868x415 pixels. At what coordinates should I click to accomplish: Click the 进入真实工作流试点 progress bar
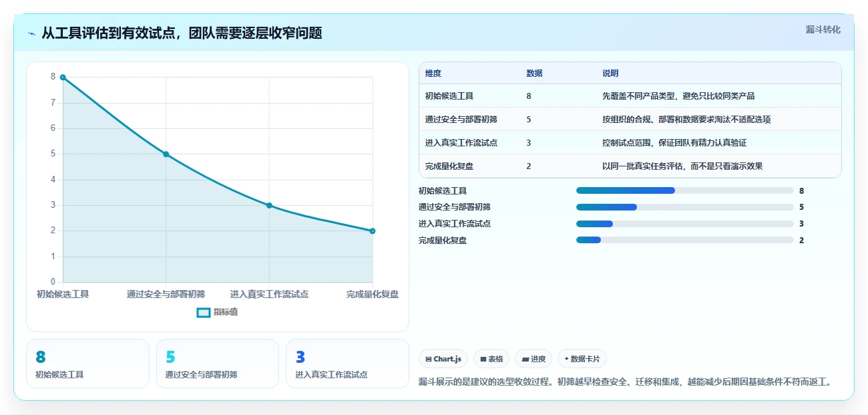pos(685,224)
